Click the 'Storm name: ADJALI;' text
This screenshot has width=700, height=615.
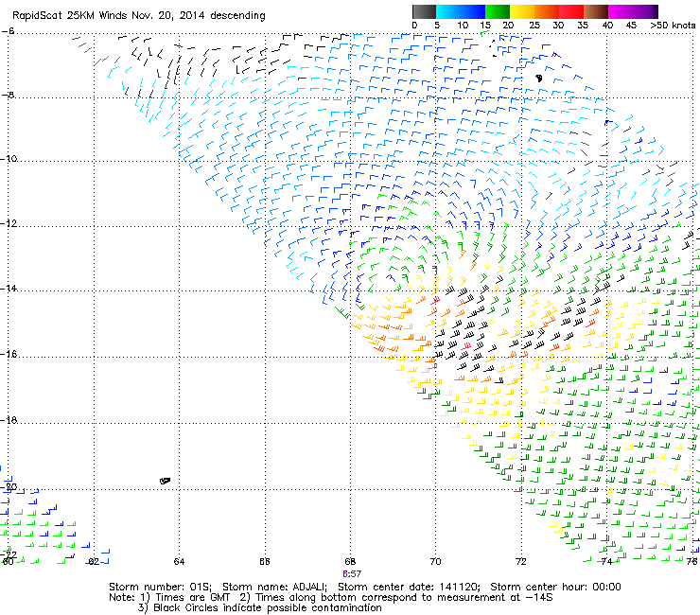pos(275,587)
